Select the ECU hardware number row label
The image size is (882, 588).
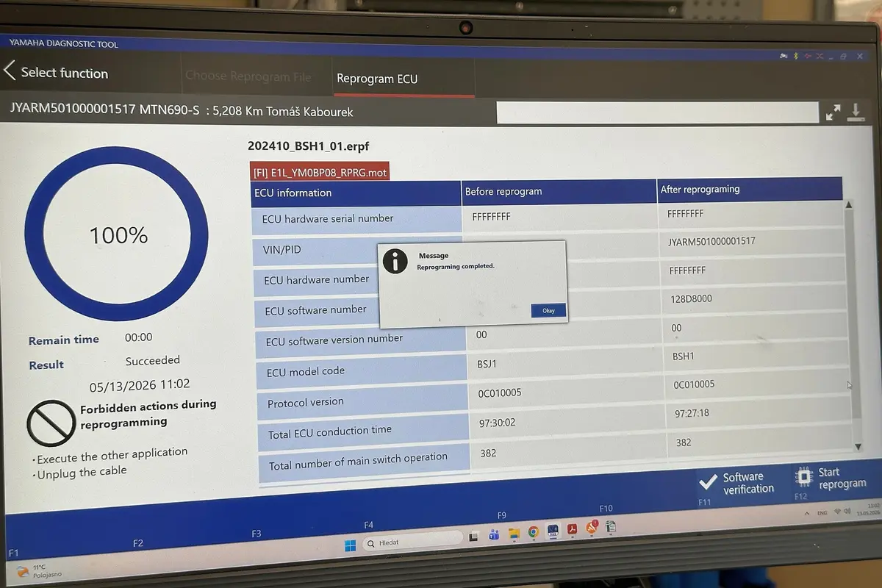coord(316,280)
